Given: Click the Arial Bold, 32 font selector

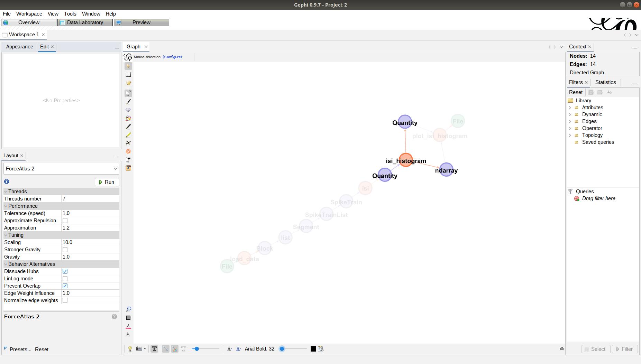Looking at the screenshot, I should click(x=259, y=349).
